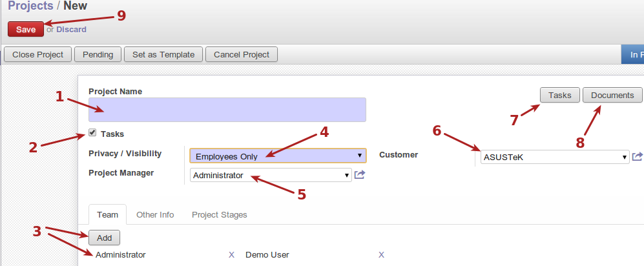Click the Documents button
The image size is (644, 266).
click(612, 95)
